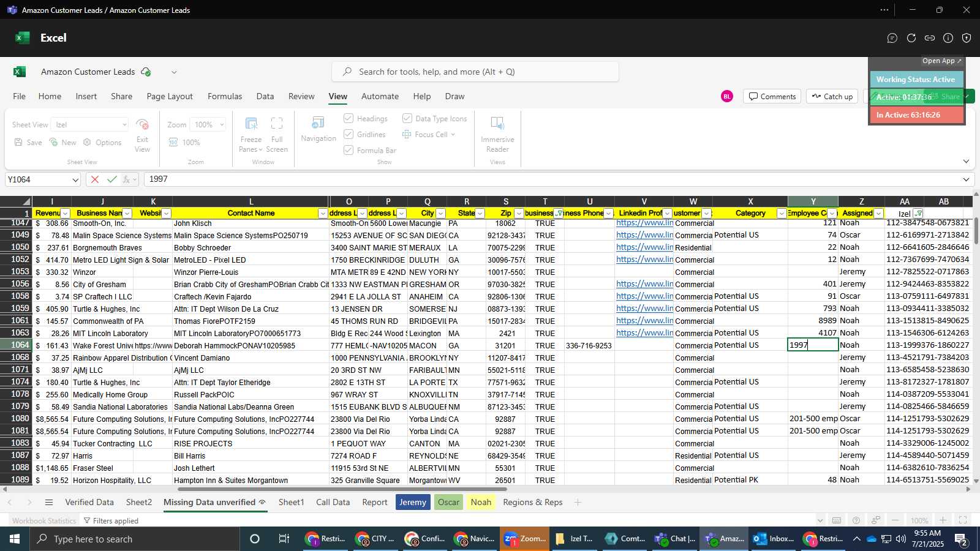Switch to the Jeremy sheet
This screenshot has width=980, height=551.
tap(413, 502)
